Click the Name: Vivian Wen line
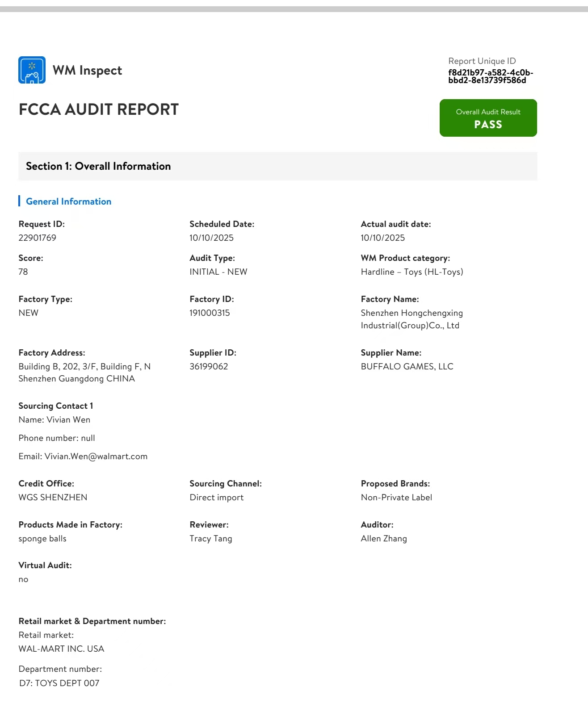This screenshot has width=588, height=708. click(55, 419)
